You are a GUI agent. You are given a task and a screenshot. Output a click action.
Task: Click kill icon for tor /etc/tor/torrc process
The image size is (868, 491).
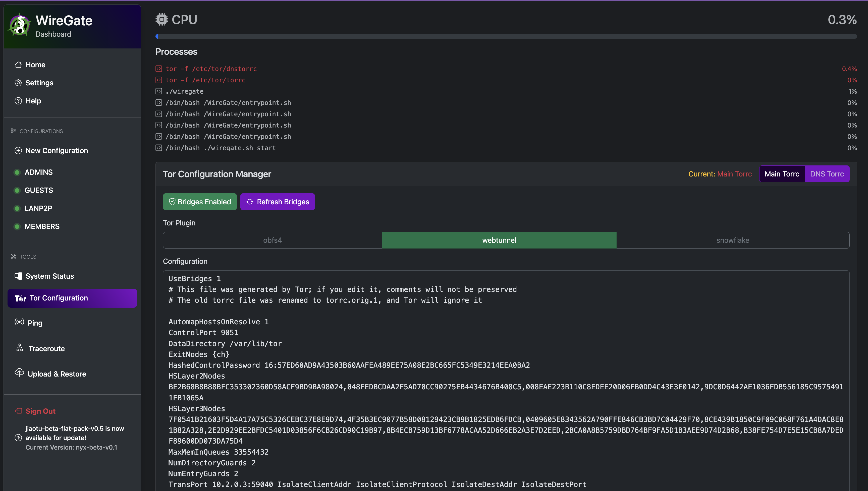point(158,80)
